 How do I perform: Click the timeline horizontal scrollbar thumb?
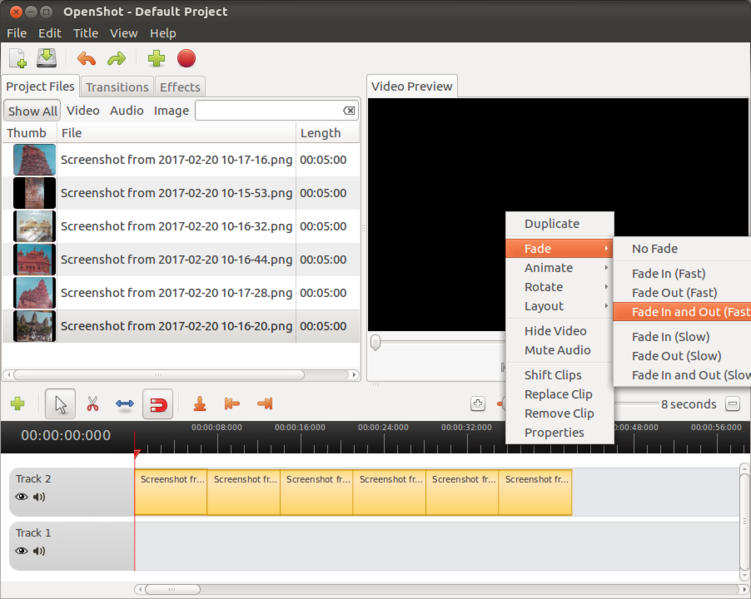point(172,589)
